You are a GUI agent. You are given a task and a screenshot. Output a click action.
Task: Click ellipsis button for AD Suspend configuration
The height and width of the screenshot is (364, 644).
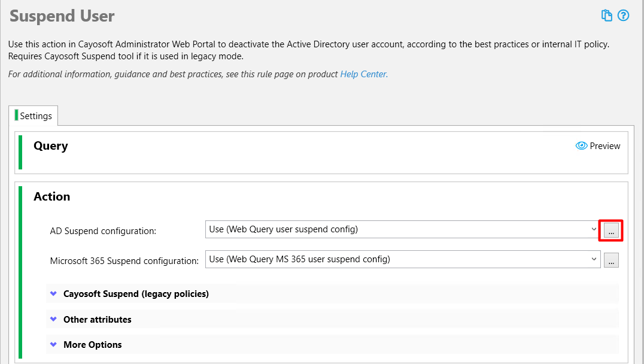click(x=610, y=230)
